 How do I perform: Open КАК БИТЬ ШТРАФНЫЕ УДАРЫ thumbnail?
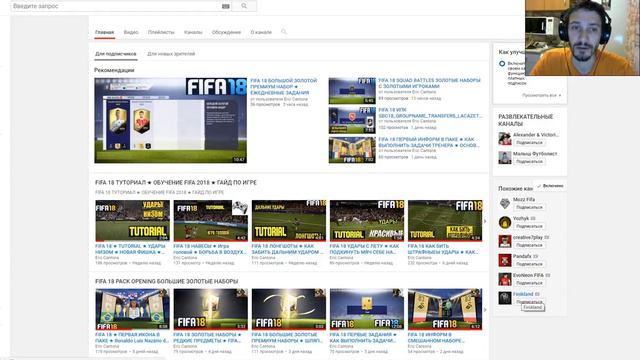coord(445,220)
